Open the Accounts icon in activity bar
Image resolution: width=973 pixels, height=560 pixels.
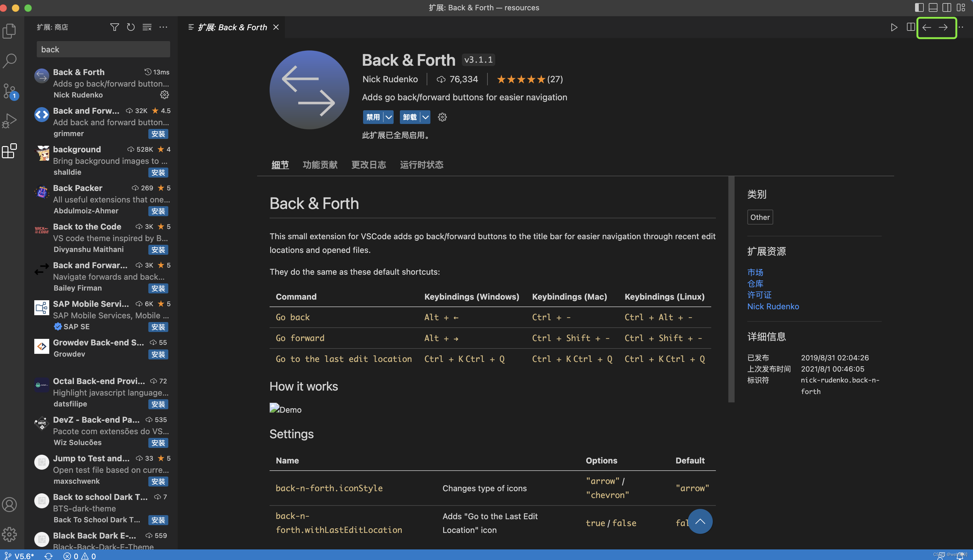point(10,505)
